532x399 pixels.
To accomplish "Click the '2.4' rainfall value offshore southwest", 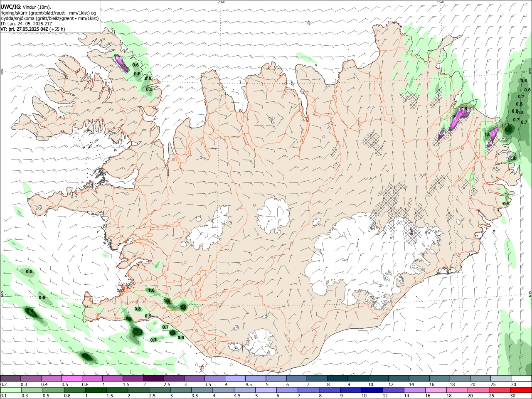I will pyautogui.click(x=30, y=311).
